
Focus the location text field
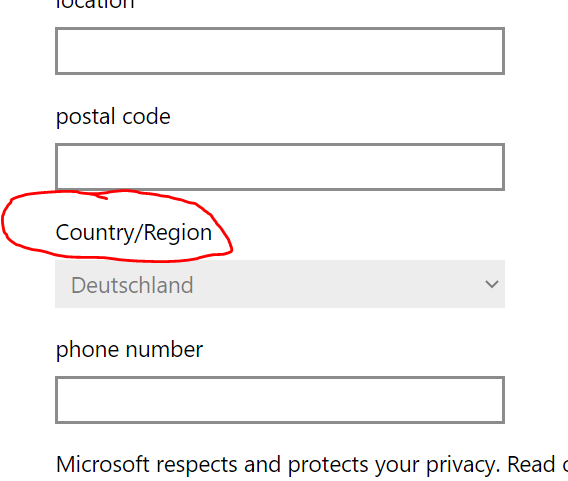[x=280, y=51]
